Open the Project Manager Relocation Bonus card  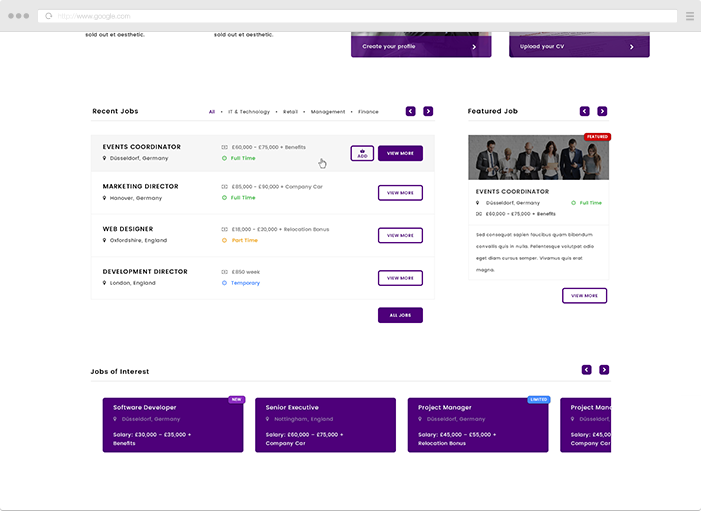478,425
